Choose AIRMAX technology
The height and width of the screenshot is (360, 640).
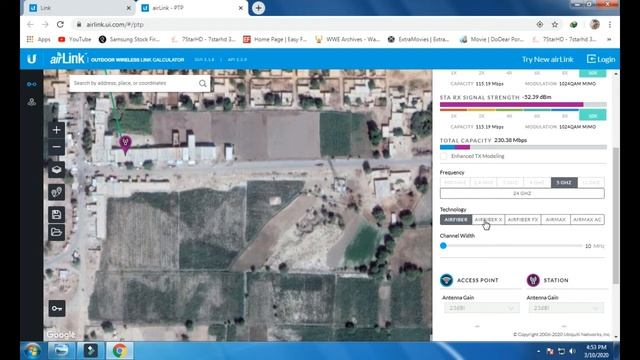click(x=556, y=220)
